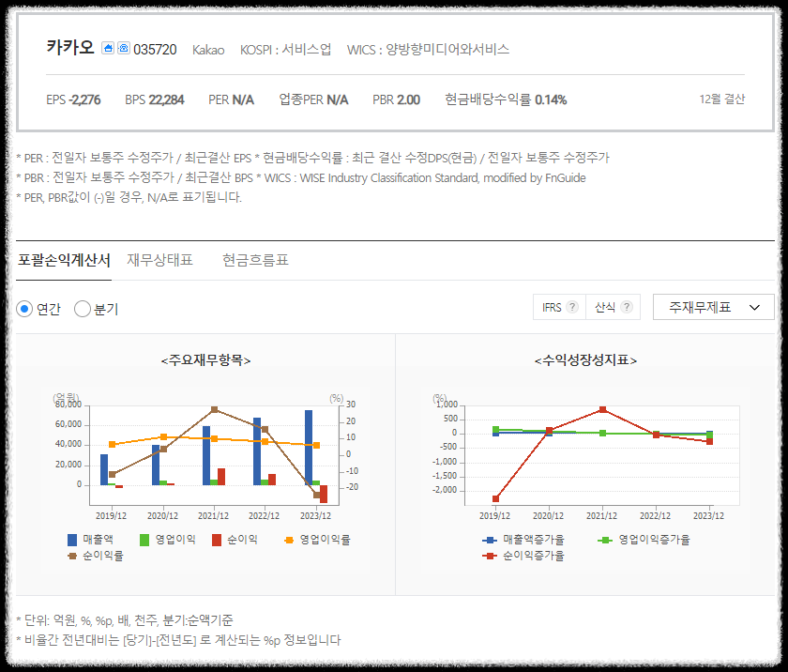Click the EPS -2,276 value
The image size is (788, 672).
(73, 99)
